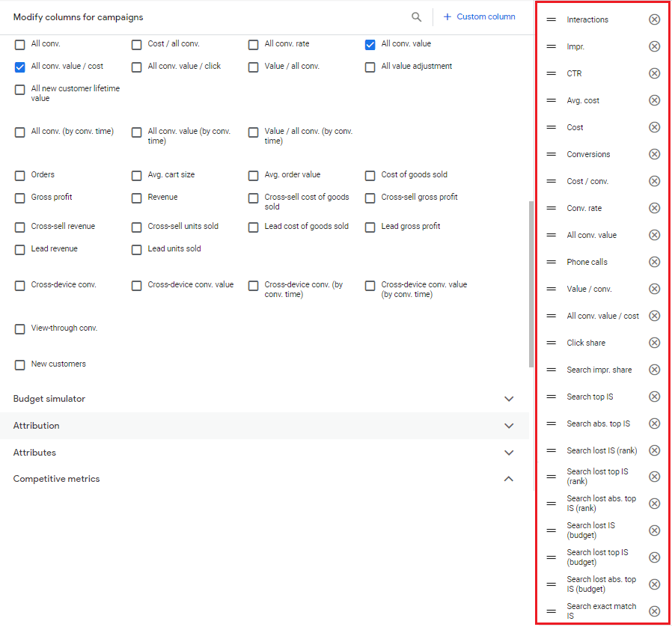
Task: Check the All conv. checkbox
Action: coord(19,45)
